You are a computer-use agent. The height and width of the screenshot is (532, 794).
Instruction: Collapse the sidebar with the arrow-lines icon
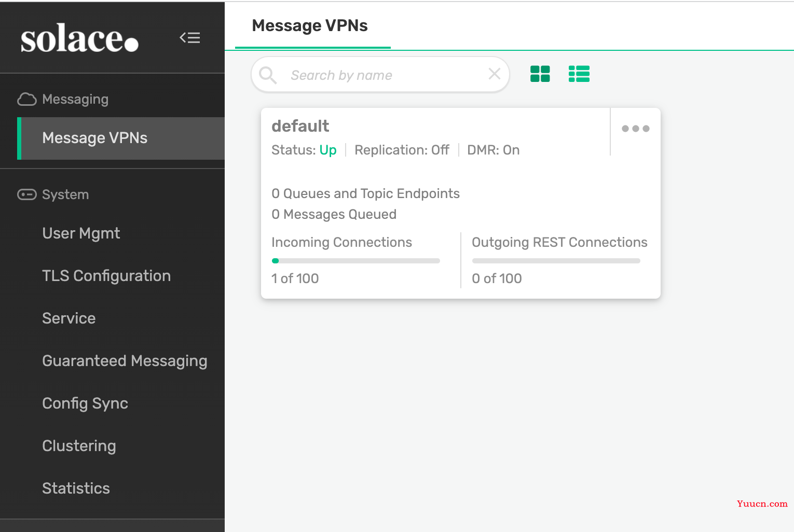coord(190,38)
